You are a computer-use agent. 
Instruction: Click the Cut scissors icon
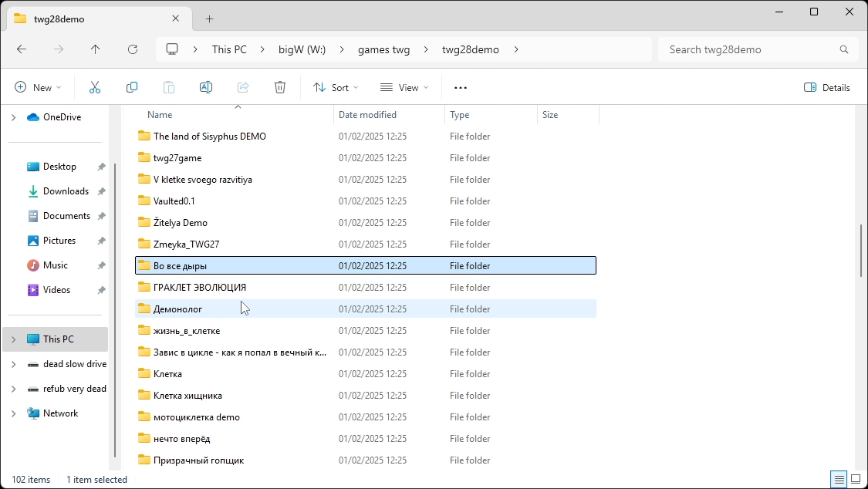[95, 88]
